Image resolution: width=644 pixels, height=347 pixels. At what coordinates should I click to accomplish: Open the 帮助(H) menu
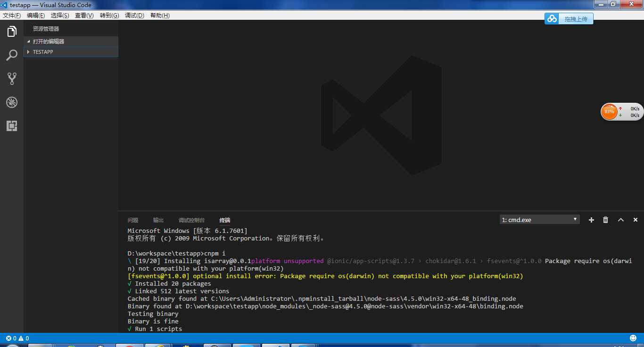pos(160,15)
